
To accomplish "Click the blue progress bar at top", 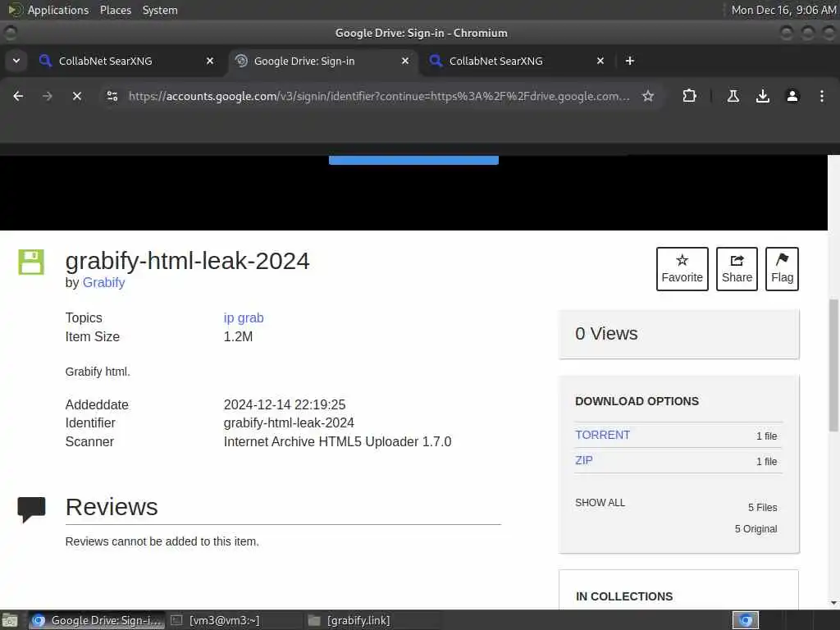I will pyautogui.click(x=413, y=160).
